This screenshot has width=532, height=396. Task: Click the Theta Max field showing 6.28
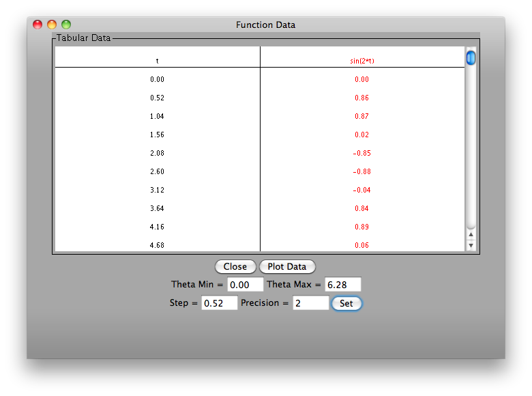[342, 285]
